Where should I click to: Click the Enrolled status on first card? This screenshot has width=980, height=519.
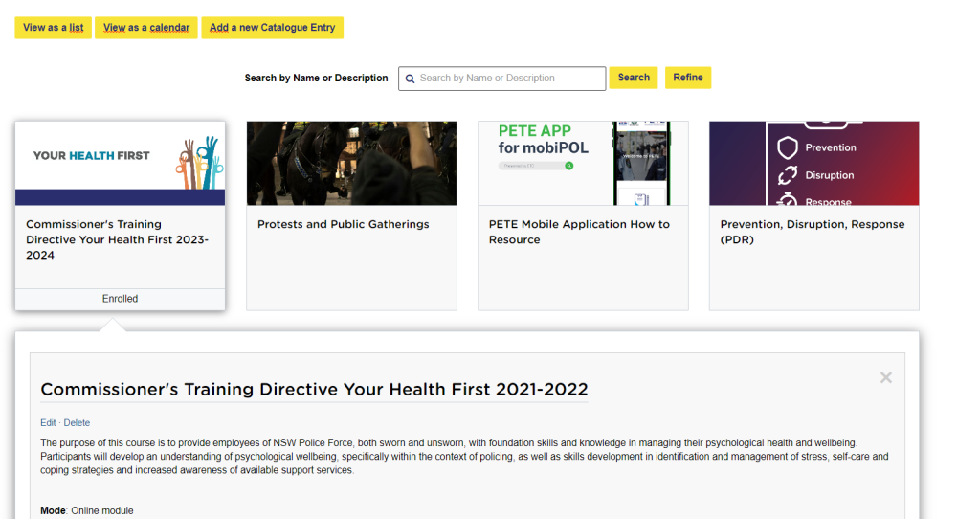click(120, 299)
